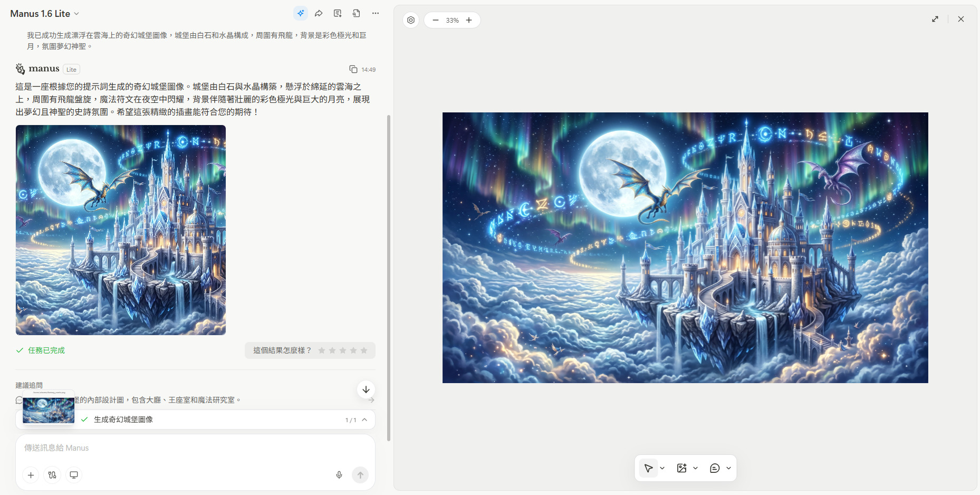Click the 1 / 1 step counter

351,420
